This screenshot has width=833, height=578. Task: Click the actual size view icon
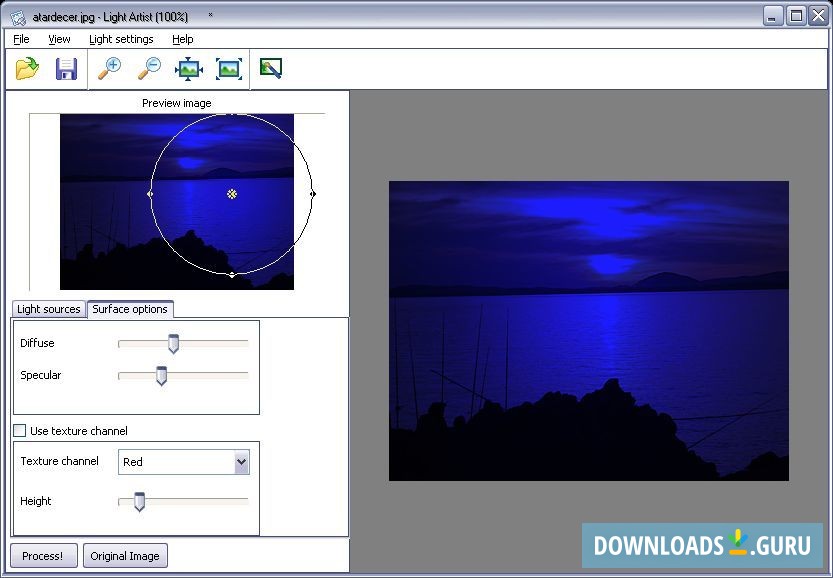(229, 68)
